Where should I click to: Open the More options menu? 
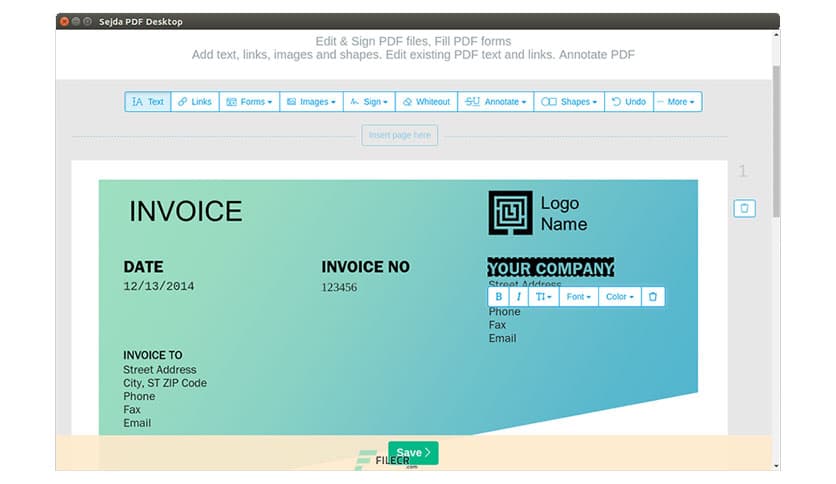(677, 102)
